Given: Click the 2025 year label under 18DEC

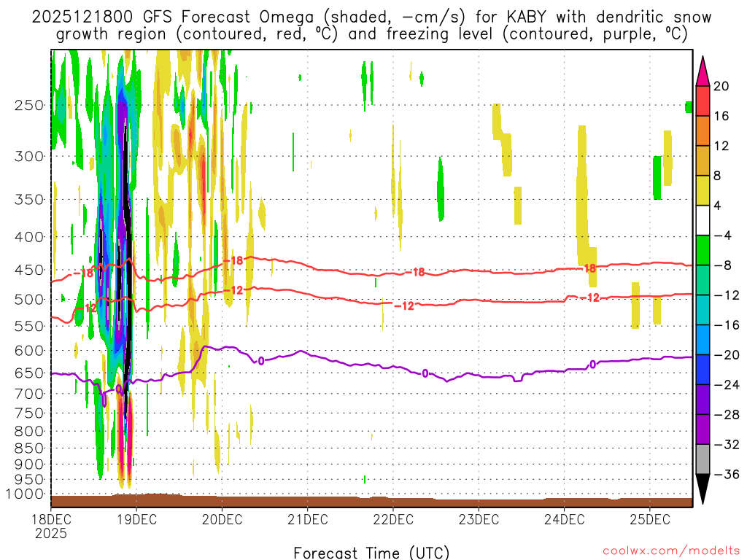Looking at the screenshot, I should click(x=51, y=534).
